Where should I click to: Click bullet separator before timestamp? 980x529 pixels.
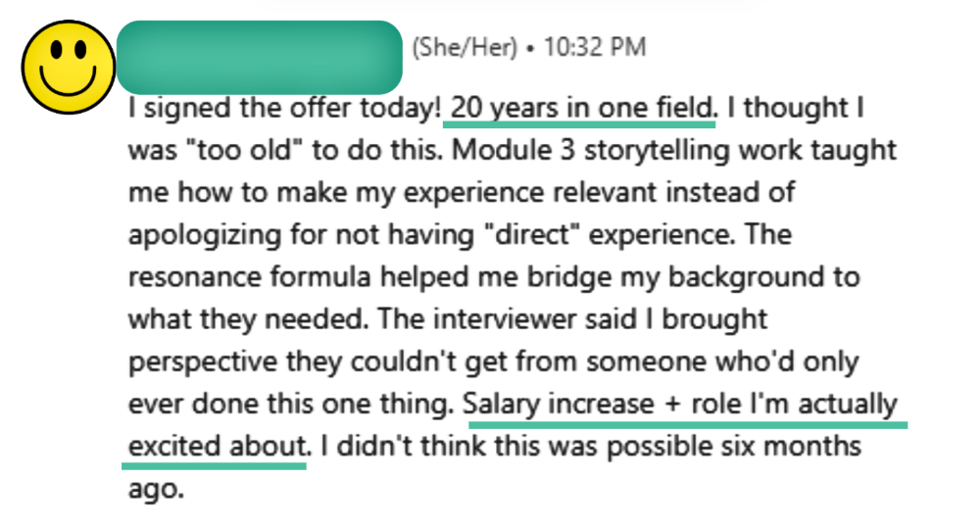(529, 48)
